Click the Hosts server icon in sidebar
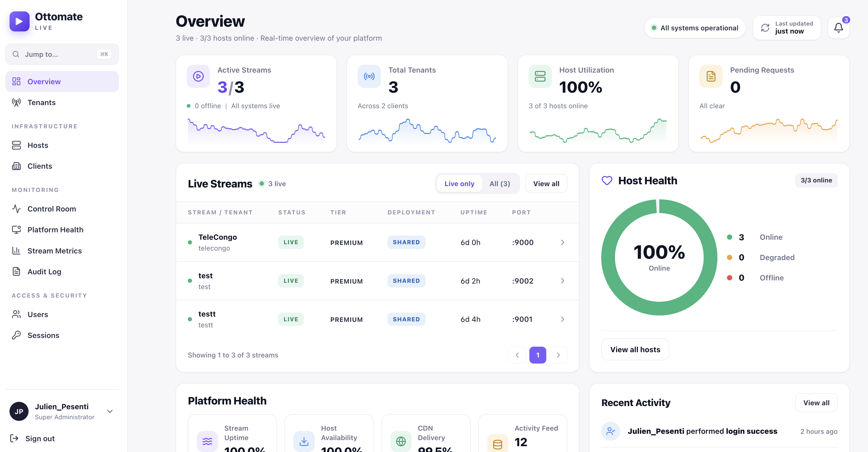This screenshot has width=868, height=452. coord(16,145)
